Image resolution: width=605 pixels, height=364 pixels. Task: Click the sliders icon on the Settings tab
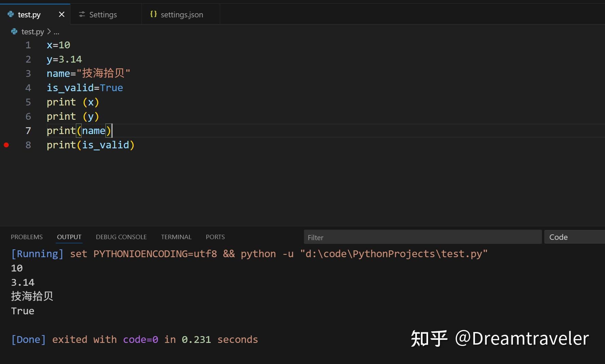pos(82,14)
